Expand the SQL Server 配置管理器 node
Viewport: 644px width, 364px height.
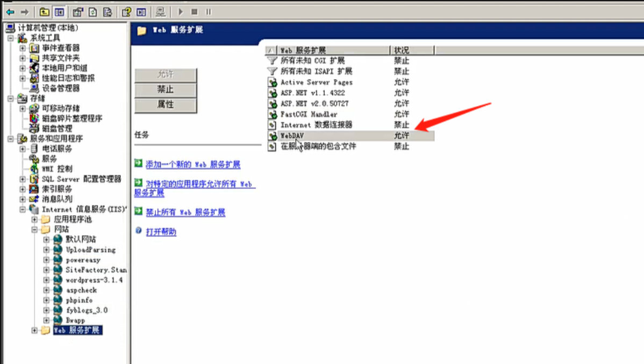[23, 179]
